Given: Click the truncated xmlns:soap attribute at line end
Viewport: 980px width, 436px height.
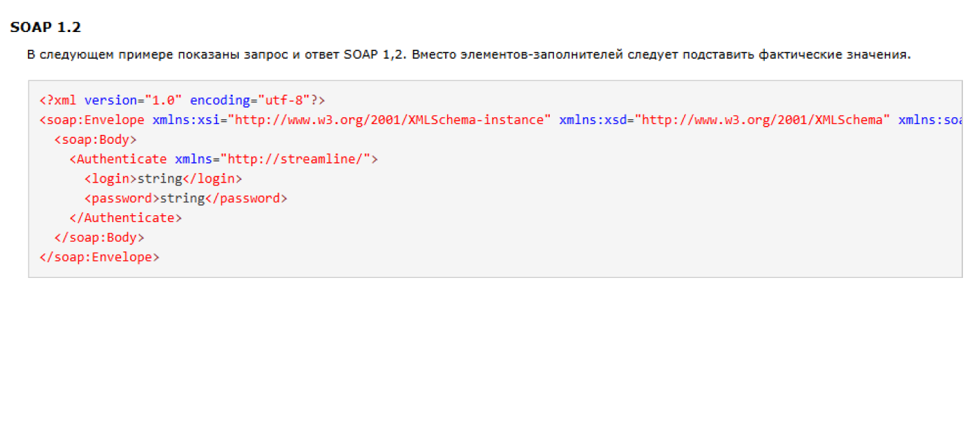Looking at the screenshot, I should 930,120.
